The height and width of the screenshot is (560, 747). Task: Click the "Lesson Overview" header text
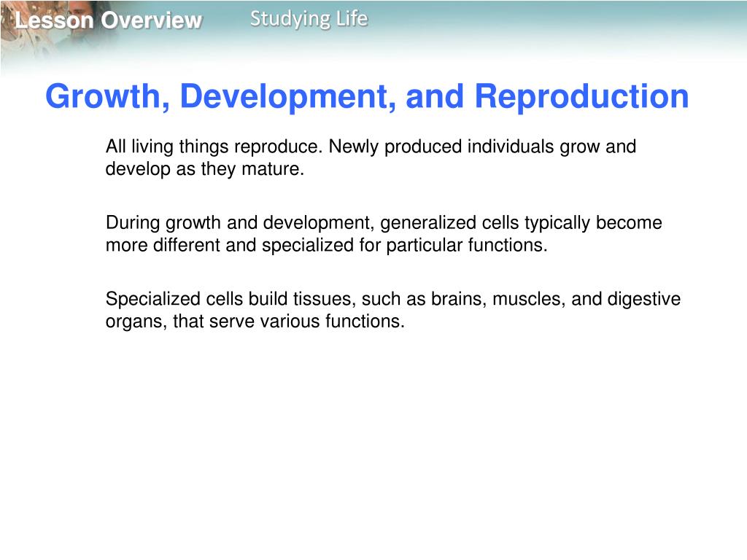(x=109, y=20)
